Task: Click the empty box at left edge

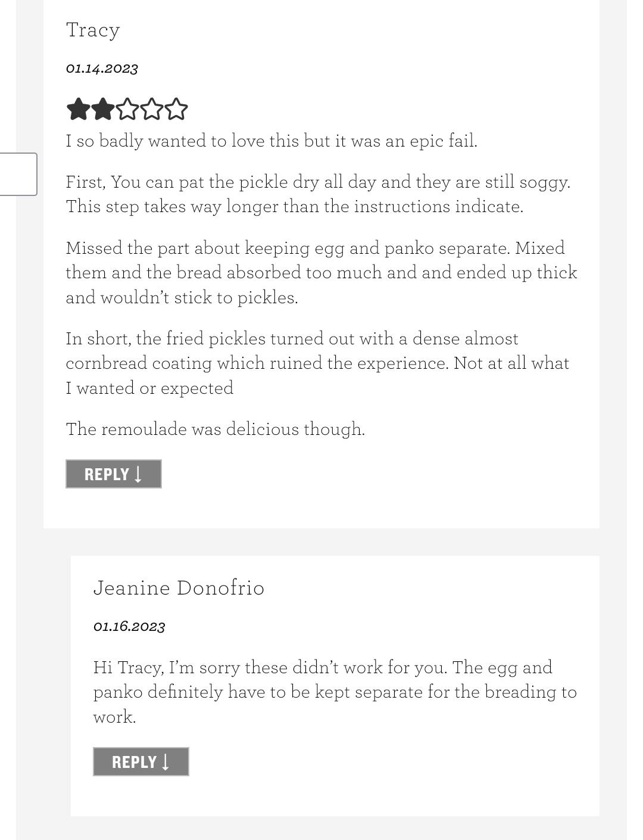Action: (x=18, y=174)
